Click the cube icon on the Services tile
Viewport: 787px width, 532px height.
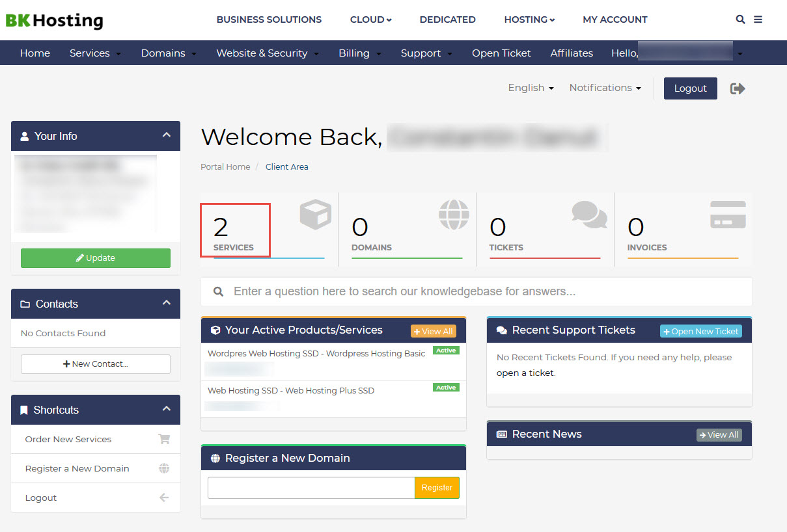316,215
